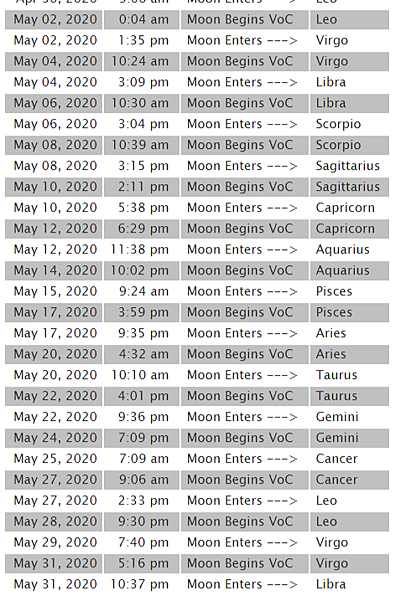The width and height of the screenshot is (411, 600).
Task: Select the May 31, 2020 5:16 pm date cell
Action: [54, 564]
